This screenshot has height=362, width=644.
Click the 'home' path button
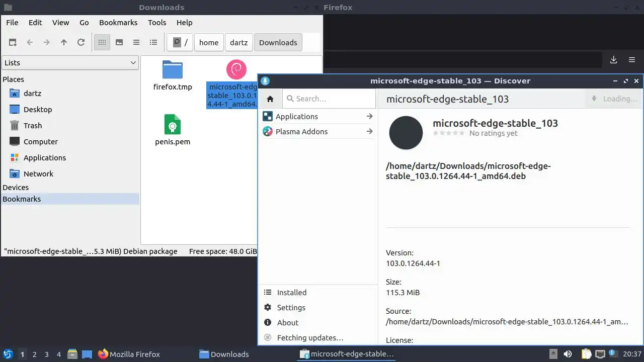209,43
